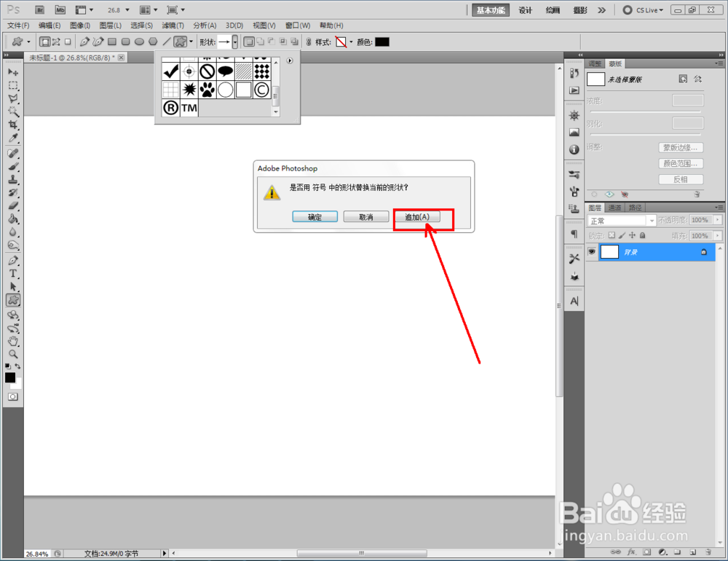Choose the copyright symbol shape
Screen dimensions: 728x561
pyautogui.click(x=261, y=90)
